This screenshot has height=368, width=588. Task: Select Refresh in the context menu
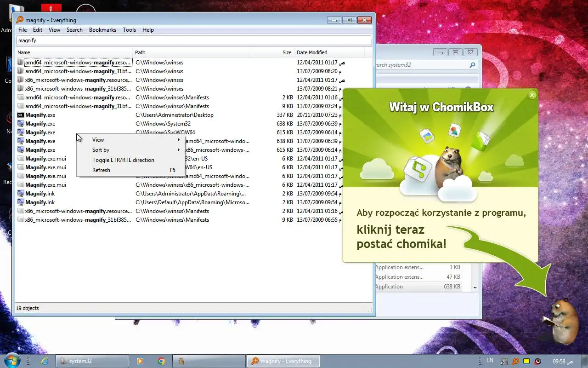click(130, 170)
